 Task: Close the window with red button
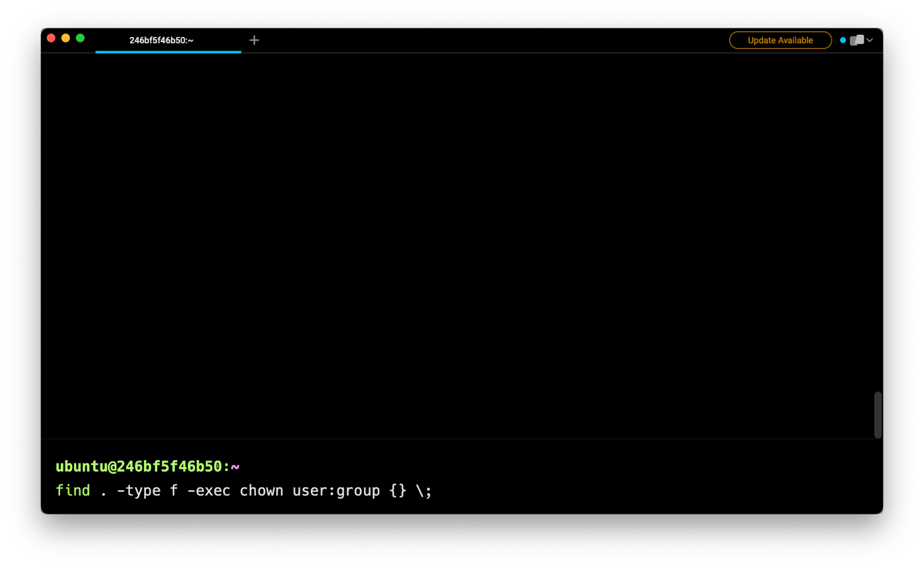51,38
